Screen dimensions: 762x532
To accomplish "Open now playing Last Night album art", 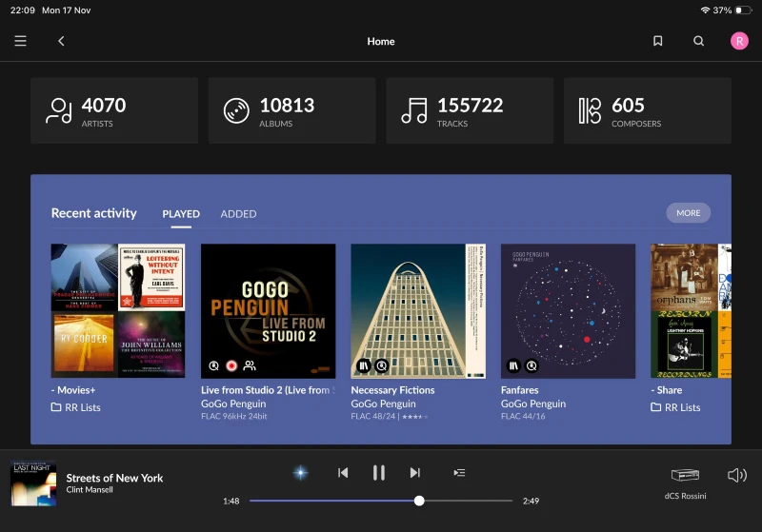I will (33, 483).
